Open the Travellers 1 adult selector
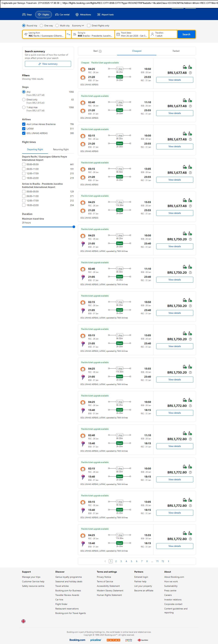Image resolution: width=218 pixels, height=644 pixels. (163, 34)
